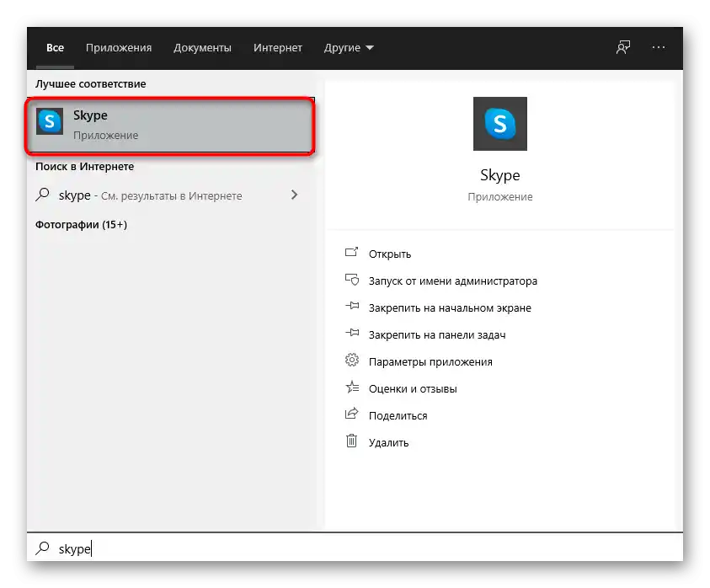The image size is (710, 588).
Task: Click the Лучшее соответствие heading
Action: [x=91, y=83]
